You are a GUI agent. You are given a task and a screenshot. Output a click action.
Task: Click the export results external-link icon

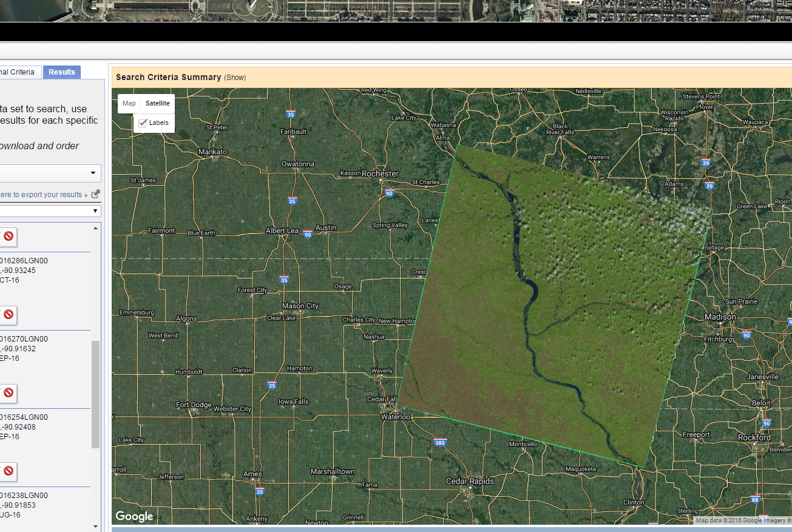(95, 194)
